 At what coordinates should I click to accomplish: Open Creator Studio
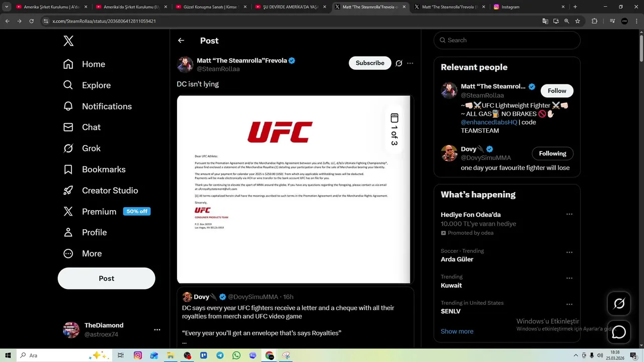[100, 191]
